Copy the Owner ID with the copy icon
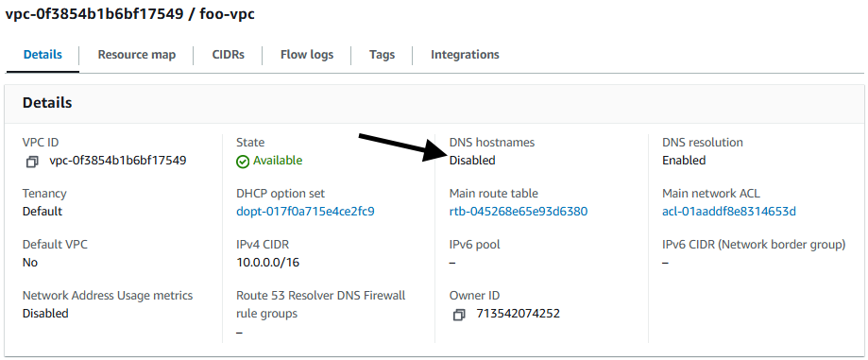 pyautogui.click(x=459, y=315)
